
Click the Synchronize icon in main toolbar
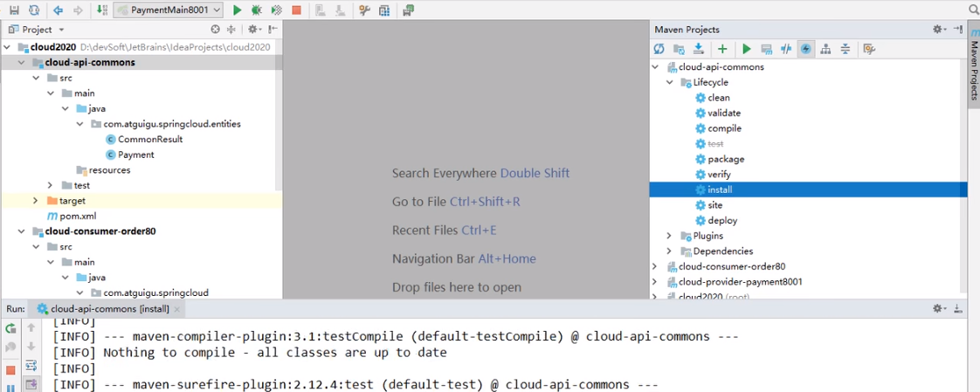point(34,10)
